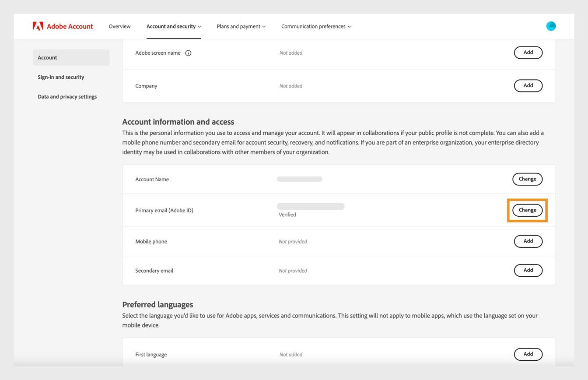The width and height of the screenshot is (588, 380).
Task: Change the Account Name
Action: 527,179
